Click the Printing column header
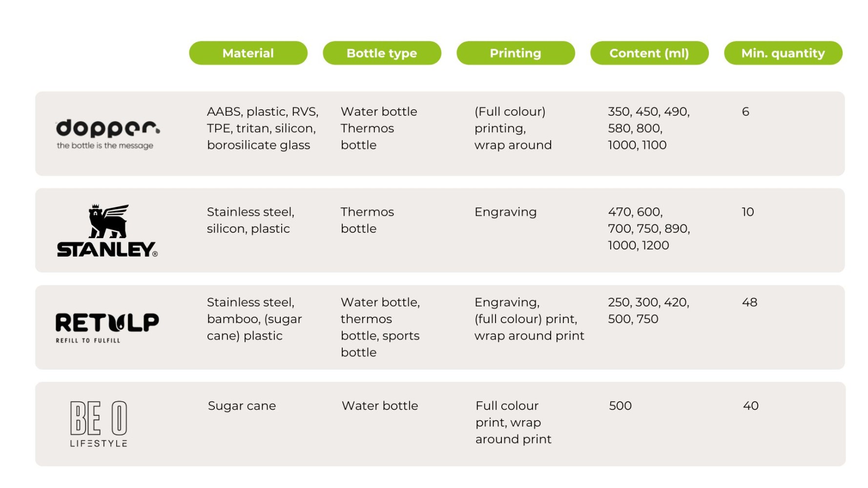Viewport: 868px width, 488px height. (x=516, y=53)
